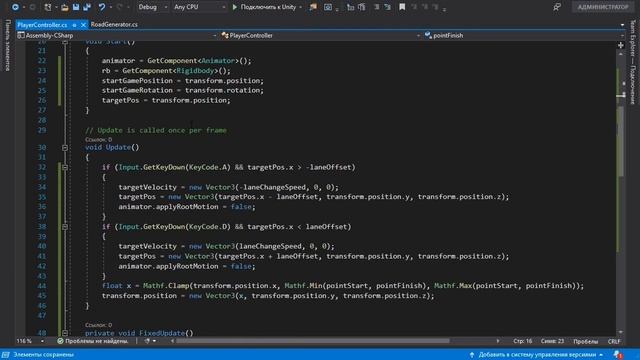The image size is (640, 360).
Task: Click the Comment selected lines icon
Action: click(350, 7)
